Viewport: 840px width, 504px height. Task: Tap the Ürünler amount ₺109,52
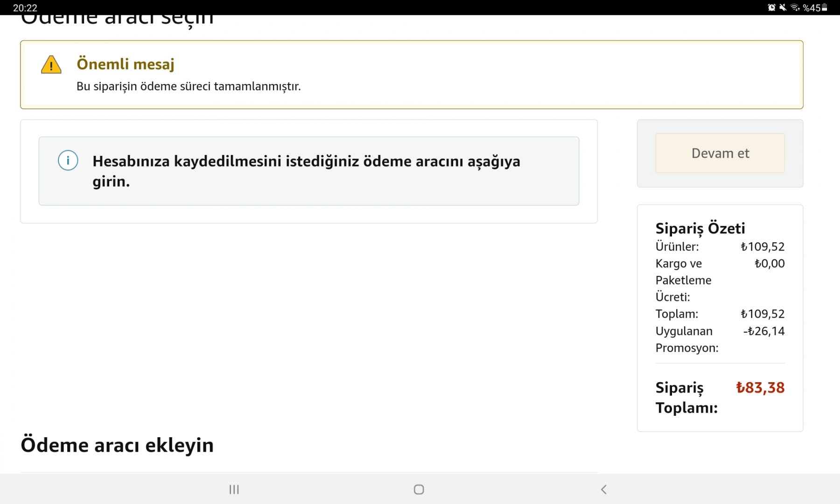point(763,246)
